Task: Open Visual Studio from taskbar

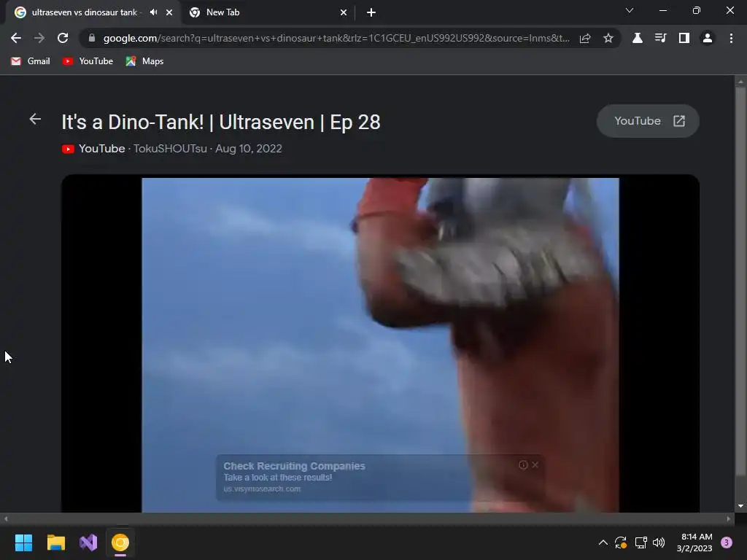Action: [88, 542]
